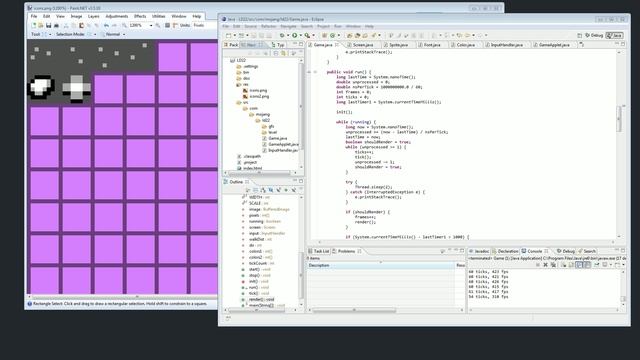Click the External Tools icon in Eclipse toolbar
This screenshot has width=640, height=360.
[x=307, y=36]
